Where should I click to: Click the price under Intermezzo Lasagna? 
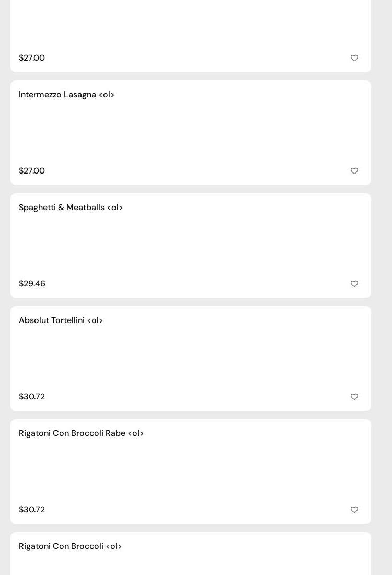pos(32,171)
